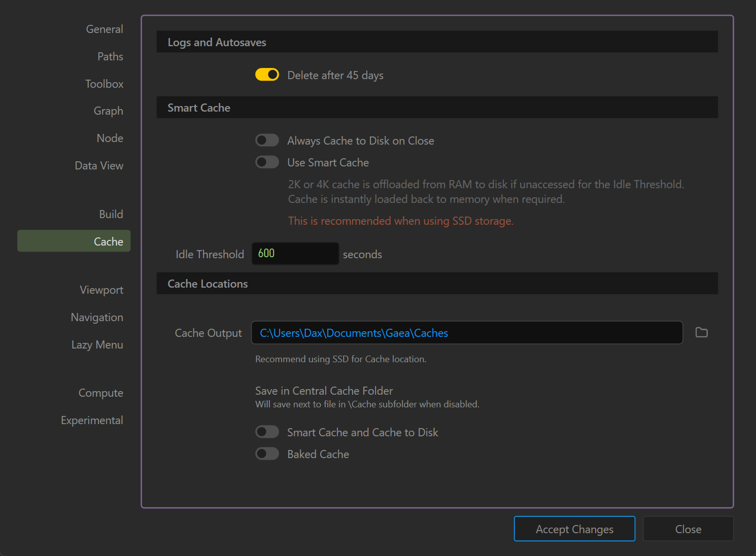This screenshot has height=556, width=756.
Task: Enable Always Cache to Disk on Close
Action: click(x=267, y=141)
